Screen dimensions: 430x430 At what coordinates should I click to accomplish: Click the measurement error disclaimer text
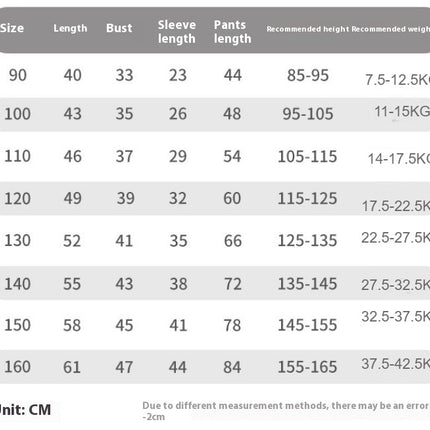286,411
